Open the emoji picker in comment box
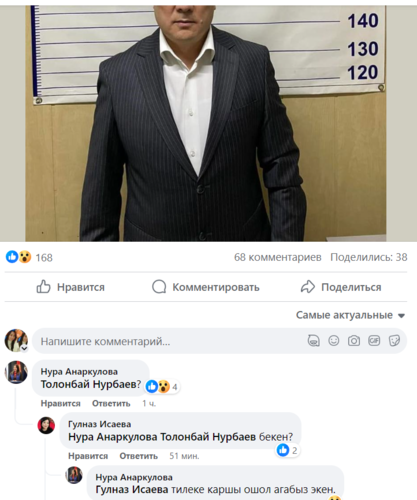 coord(334,341)
